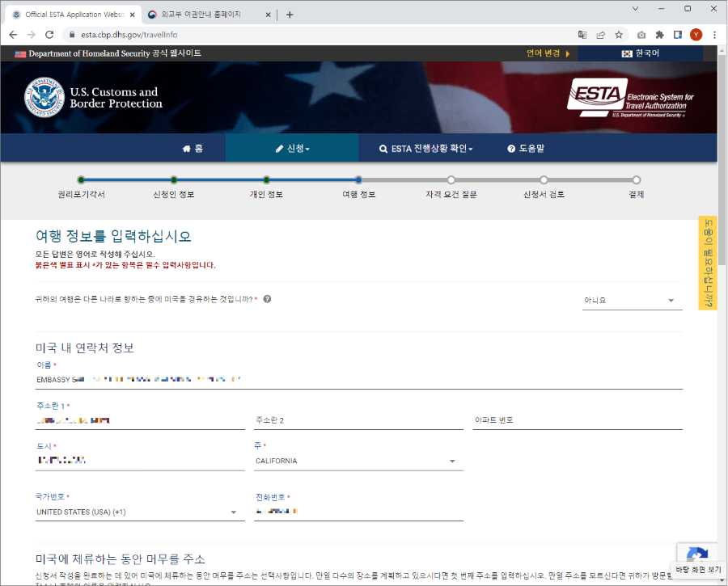
Task: Close the 외교부 여권안내 홈페이지 tab
Action: coord(268,15)
